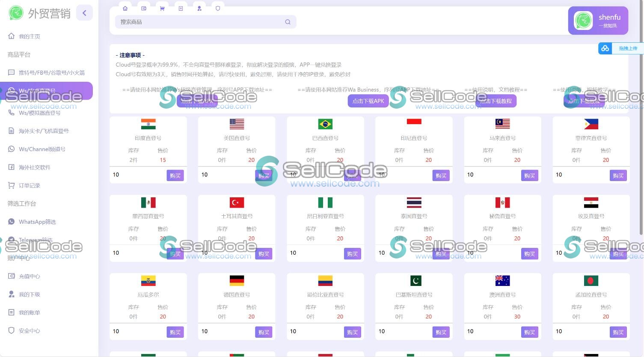Click the home icon in top toolbar
The image size is (644, 357).
(x=125, y=9)
